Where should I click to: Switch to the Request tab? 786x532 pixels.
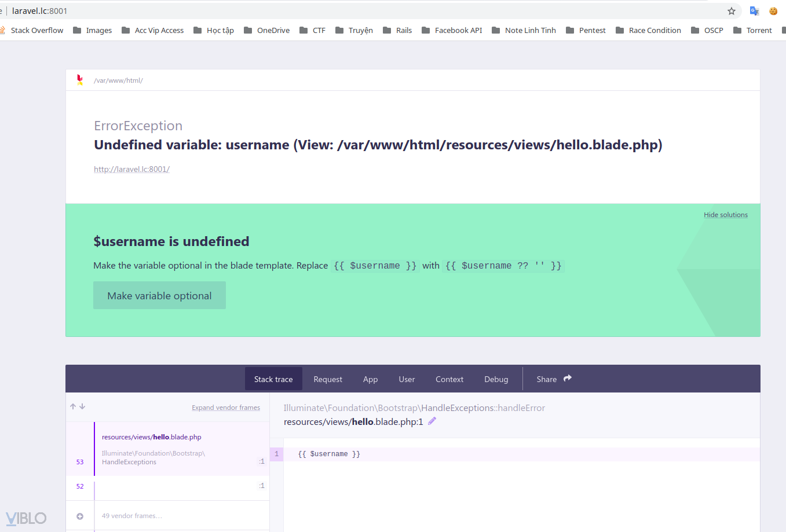pyautogui.click(x=328, y=379)
